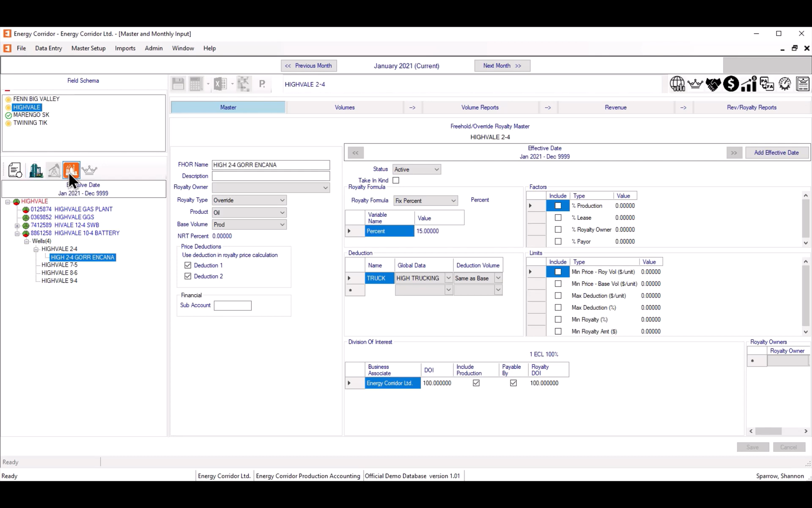Viewport: 812px width, 508px height.
Task: Uncheck the Deduction 2 checkbox
Action: coord(188,276)
